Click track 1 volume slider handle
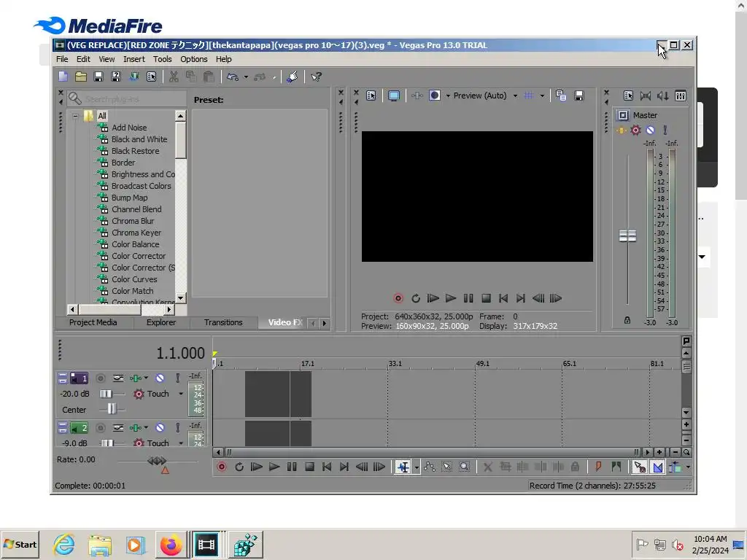Viewport: 747px width, 560px height. 106,394
